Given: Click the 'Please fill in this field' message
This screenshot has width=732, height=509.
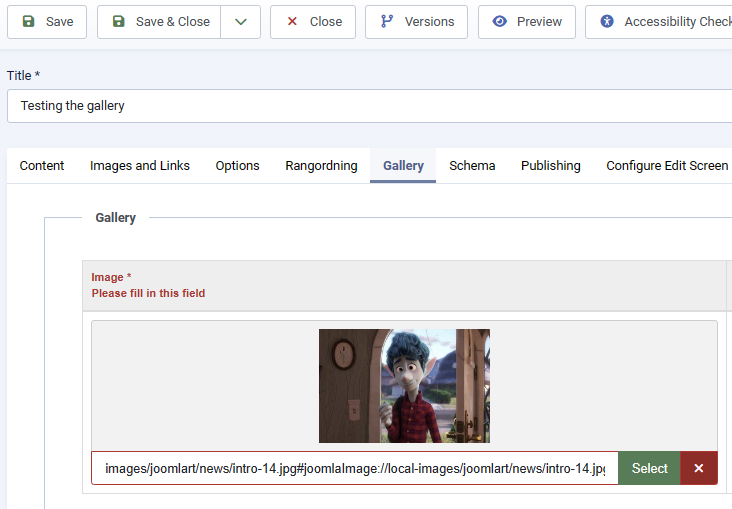Looking at the screenshot, I should pos(148,293).
